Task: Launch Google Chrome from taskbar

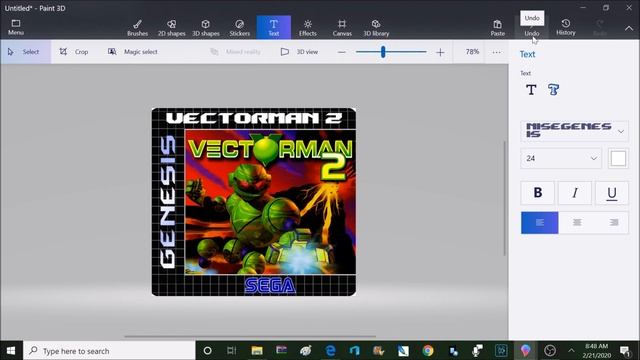Action: tap(428, 351)
